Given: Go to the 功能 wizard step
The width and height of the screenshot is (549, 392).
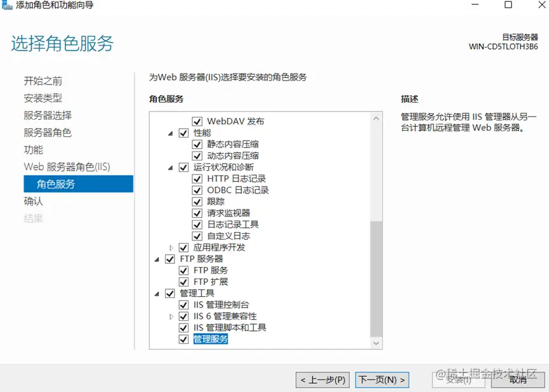Looking at the screenshot, I should pos(34,150).
